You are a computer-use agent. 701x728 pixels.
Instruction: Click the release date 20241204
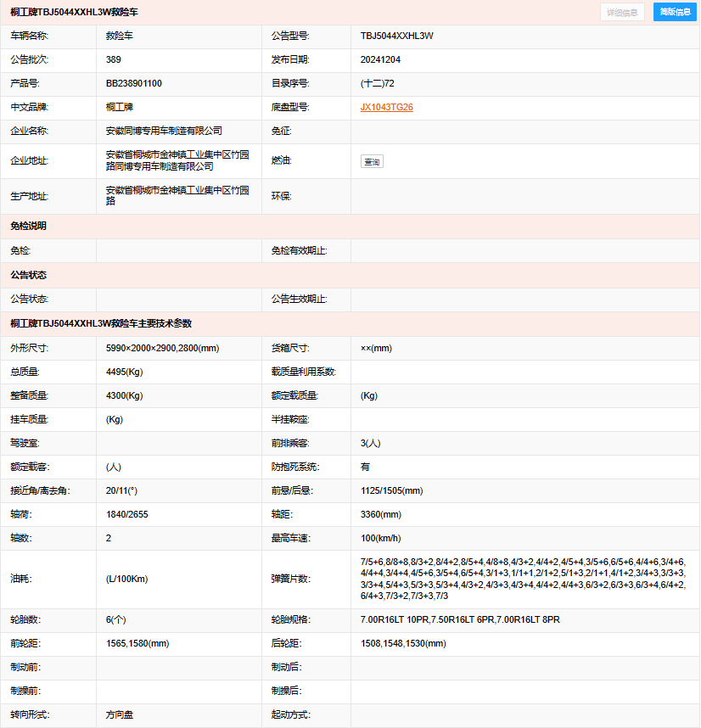(x=381, y=60)
